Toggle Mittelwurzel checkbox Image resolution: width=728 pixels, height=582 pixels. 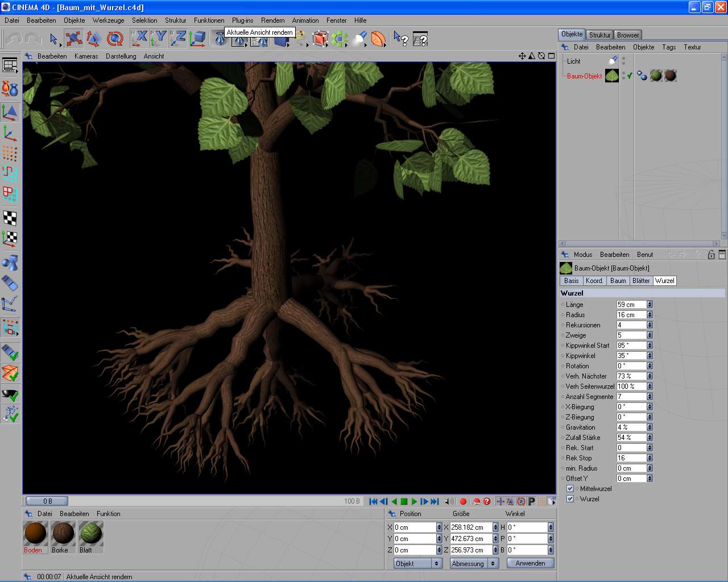[570, 488]
